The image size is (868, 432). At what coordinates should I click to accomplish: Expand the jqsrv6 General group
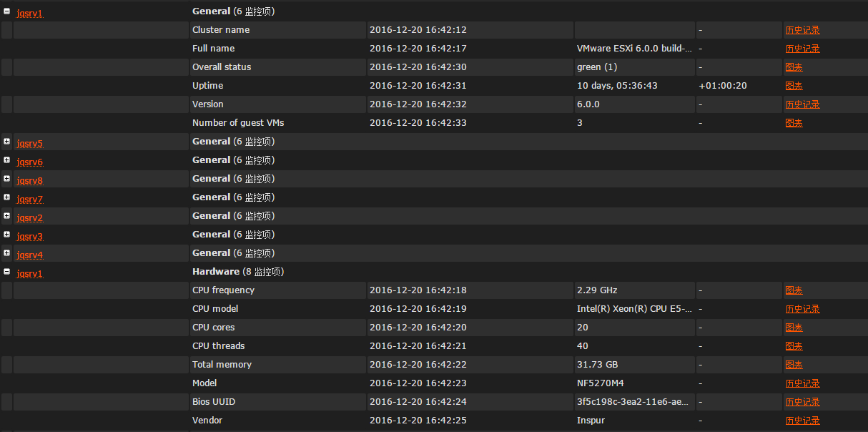(x=6, y=160)
